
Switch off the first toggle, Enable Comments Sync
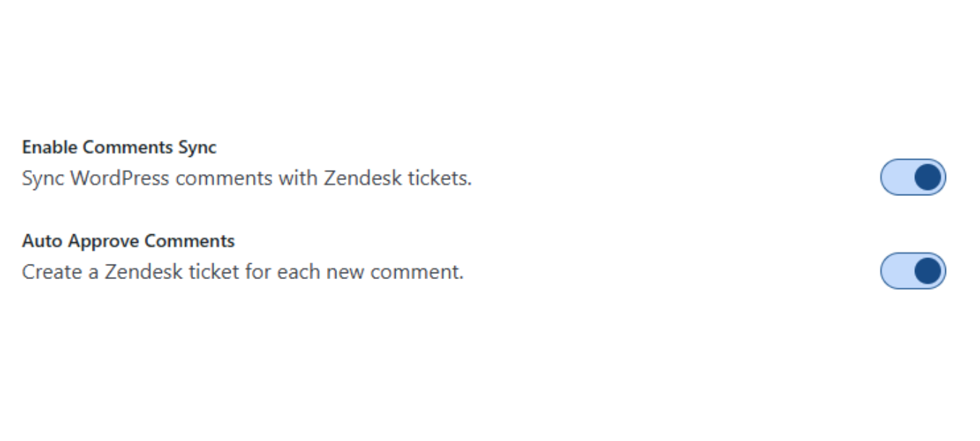pyautogui.click(x=913, y=177)
